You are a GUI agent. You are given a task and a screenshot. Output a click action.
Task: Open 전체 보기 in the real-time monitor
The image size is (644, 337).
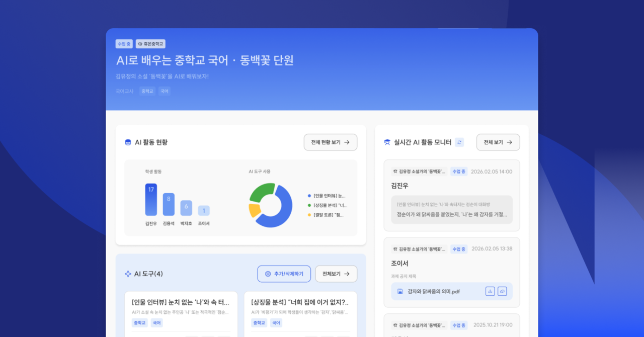pyautogui.click(x=498, y=142)
